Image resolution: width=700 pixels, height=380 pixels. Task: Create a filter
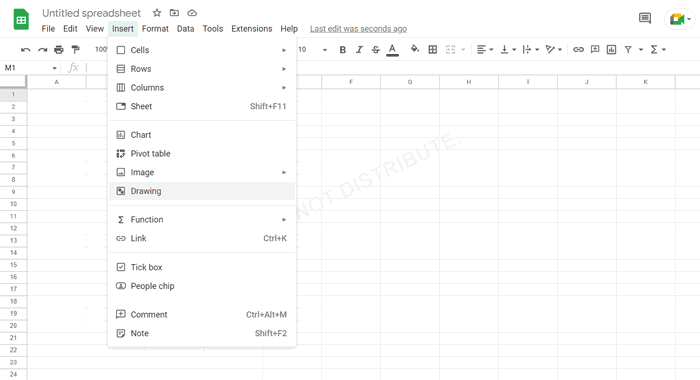(x=628, y=50)
